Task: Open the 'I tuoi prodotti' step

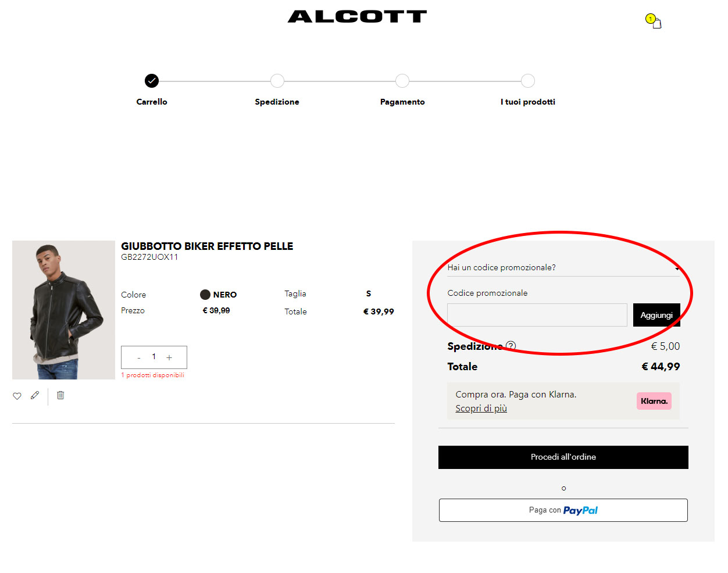Action: (527, 81)
